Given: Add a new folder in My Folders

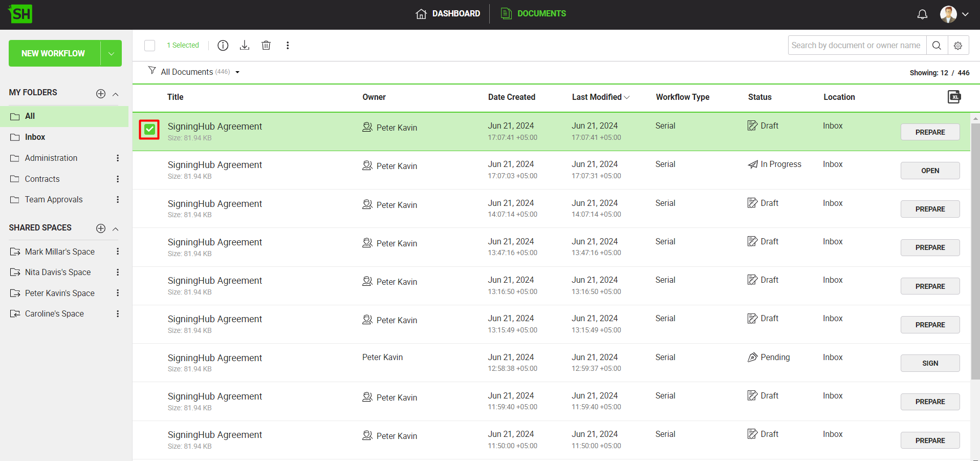Looking at the screenshot, I should [x=101, y=93].
